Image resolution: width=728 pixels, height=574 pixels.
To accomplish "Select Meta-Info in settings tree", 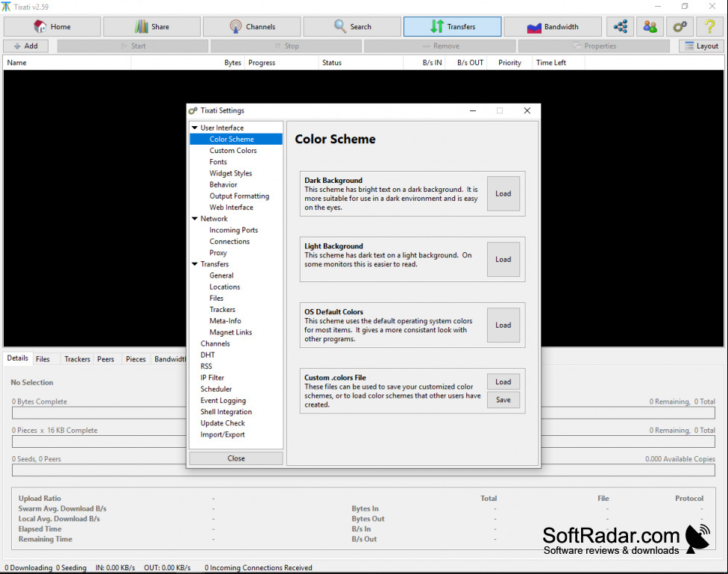I will [225, 321].
